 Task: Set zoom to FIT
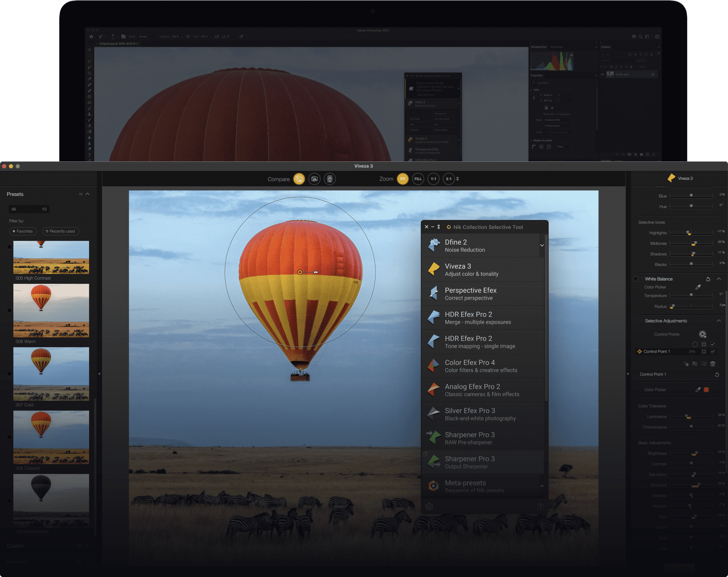(x=403, y=179)
